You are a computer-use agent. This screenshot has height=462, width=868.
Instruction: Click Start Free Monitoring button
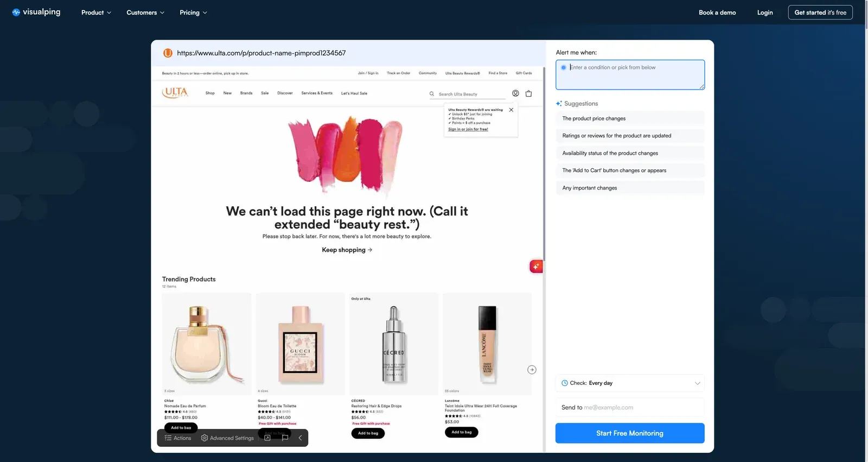click(630, 433)
